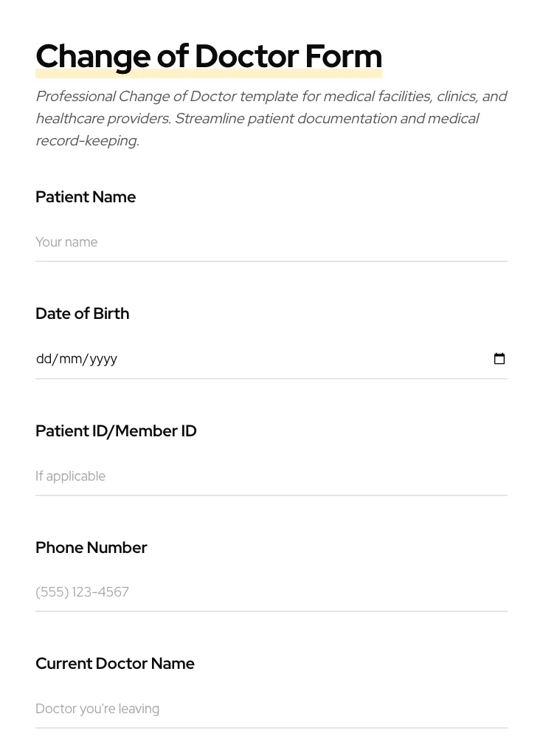The image size is (543, 756).
Task: Click the "Current Doctor Name" label
Action: click(x=114, y=664)
